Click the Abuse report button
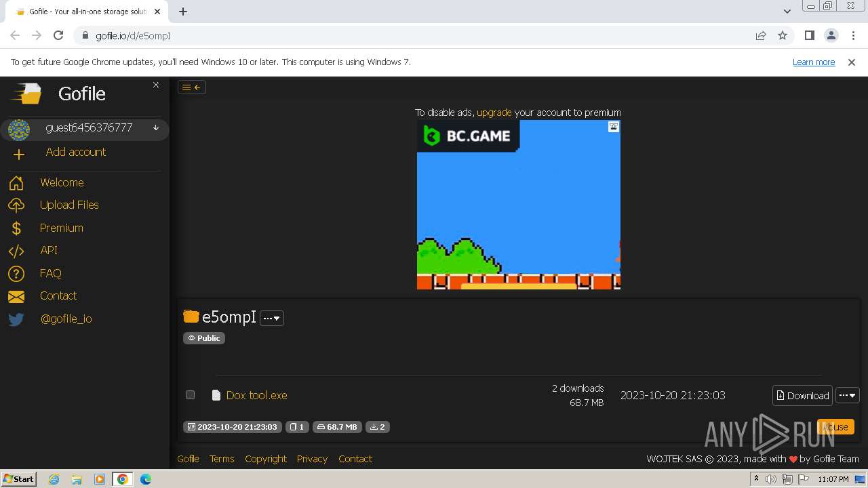This screenshot has height=488, width=868. point(835,426)
